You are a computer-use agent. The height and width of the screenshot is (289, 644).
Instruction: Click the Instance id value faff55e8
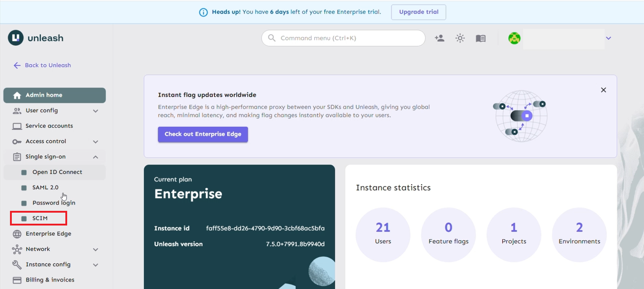[265, 228]
